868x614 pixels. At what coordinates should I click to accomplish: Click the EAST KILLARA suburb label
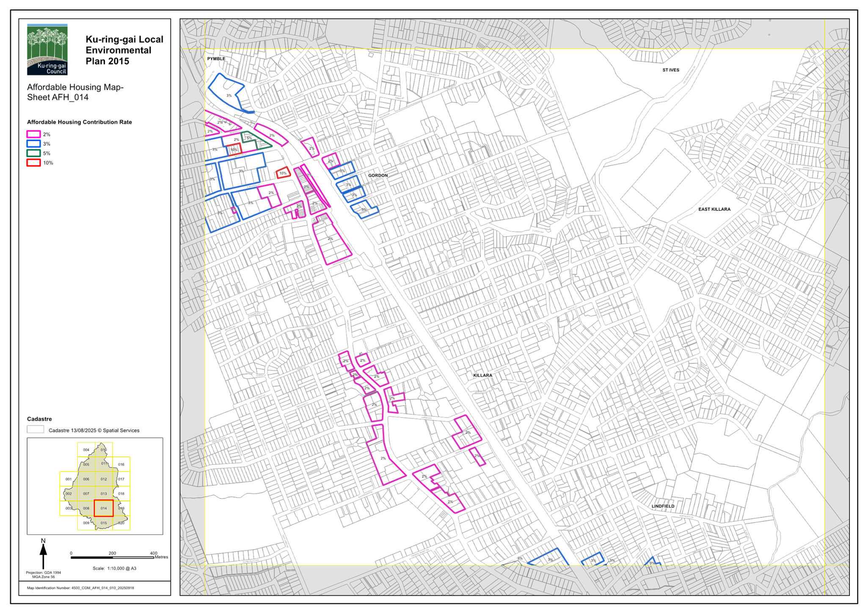(x=714, y=209)
